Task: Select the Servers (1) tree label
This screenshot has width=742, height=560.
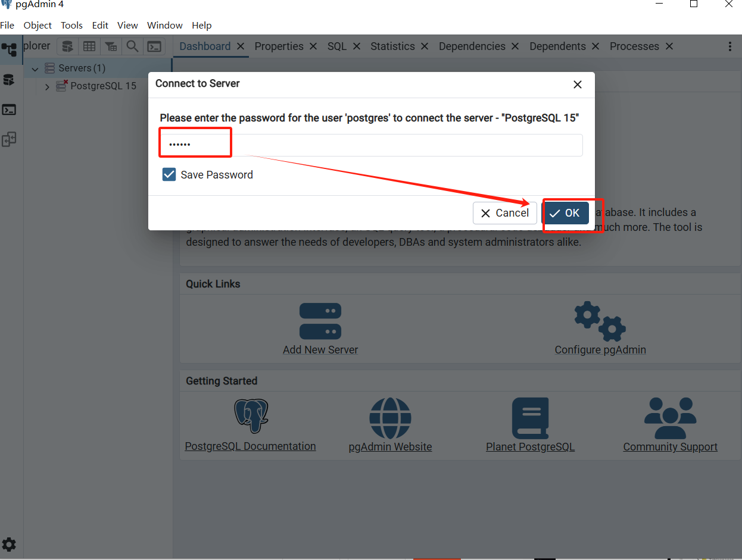Action: [x=82, y=68]
